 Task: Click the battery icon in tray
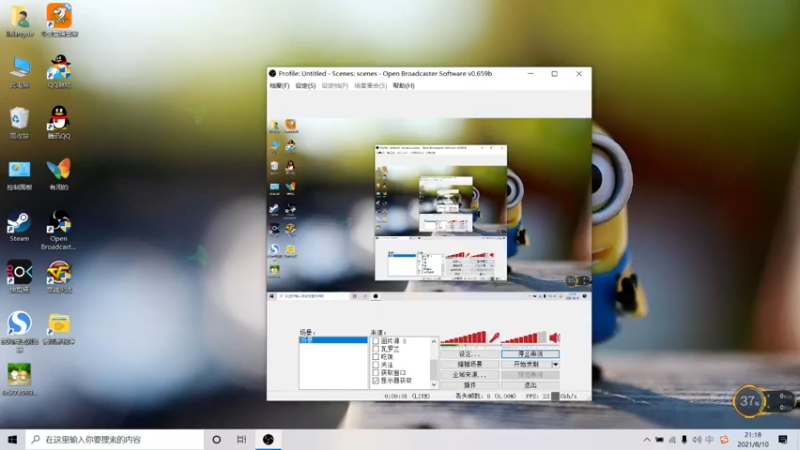click(x=660, y=439)
